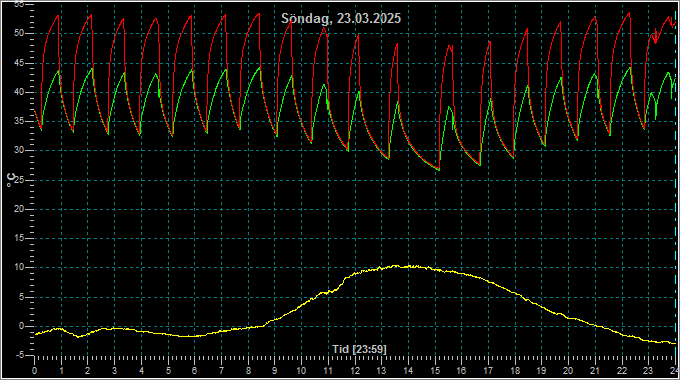
Task: Click the Tid [23:59] time label
Action: click(359, 349)
